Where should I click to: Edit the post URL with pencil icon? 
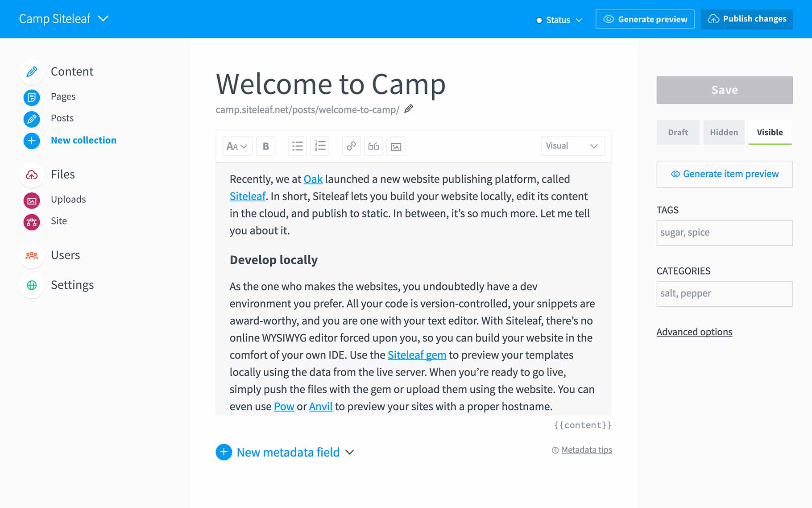[409, 109]
